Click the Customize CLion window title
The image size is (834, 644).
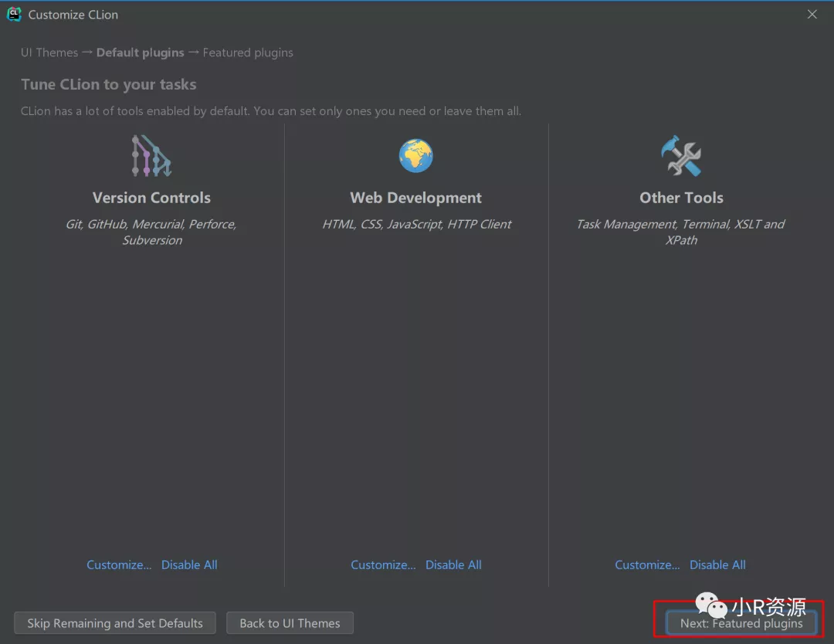(x=73, y=15)
